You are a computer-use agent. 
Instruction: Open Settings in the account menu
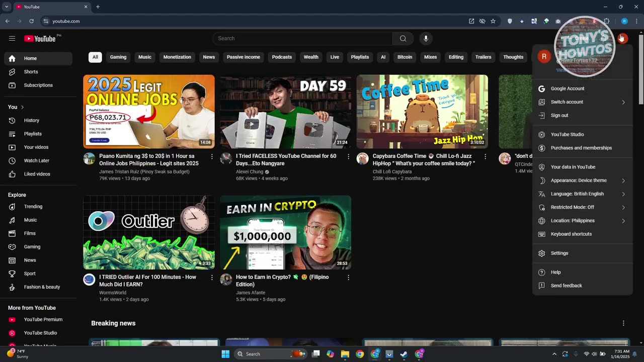(x=582, y=253)
